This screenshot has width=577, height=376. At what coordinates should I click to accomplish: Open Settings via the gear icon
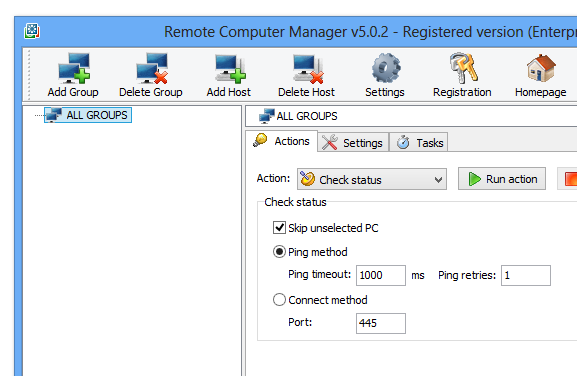(386, 68)
